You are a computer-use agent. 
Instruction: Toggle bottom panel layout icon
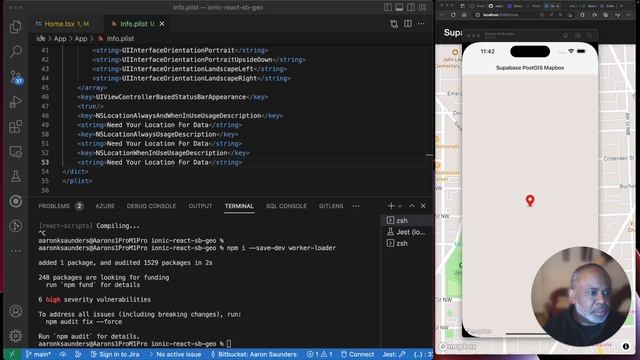399,7
